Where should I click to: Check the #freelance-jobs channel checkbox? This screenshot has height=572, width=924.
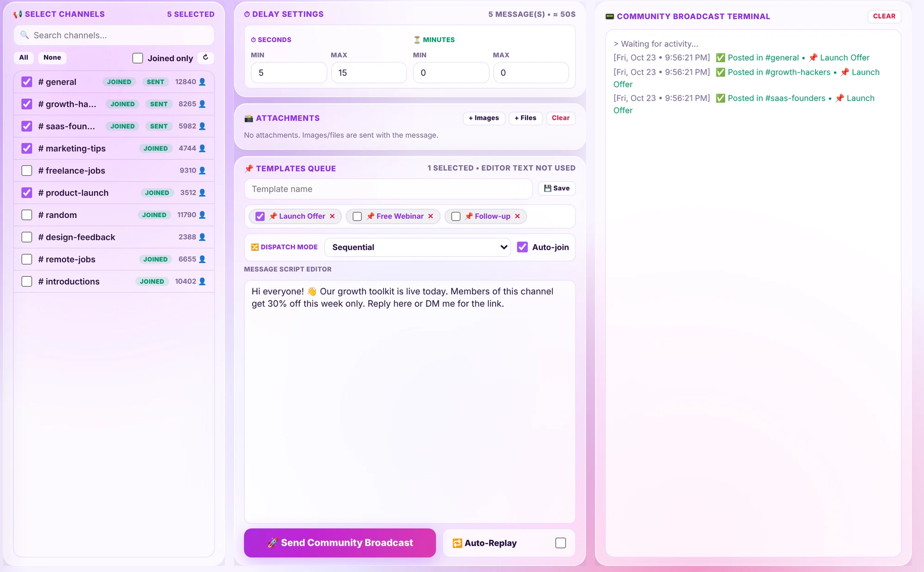point(27,170)
